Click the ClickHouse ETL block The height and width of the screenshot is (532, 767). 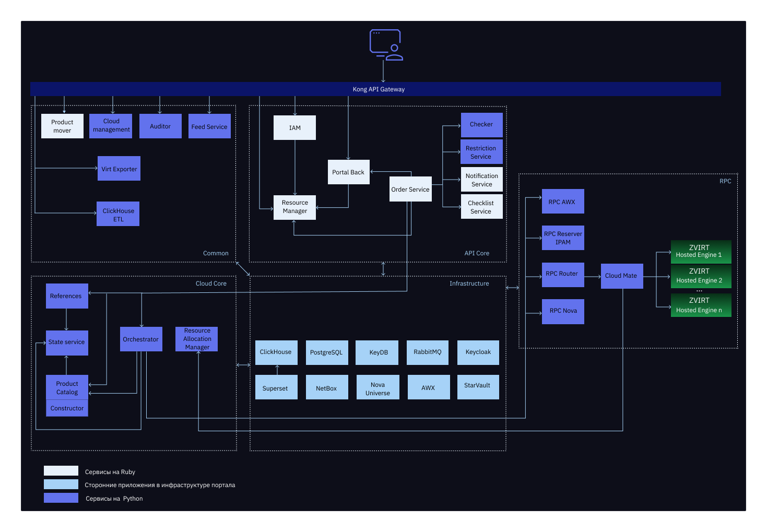(x=118, y=214)
